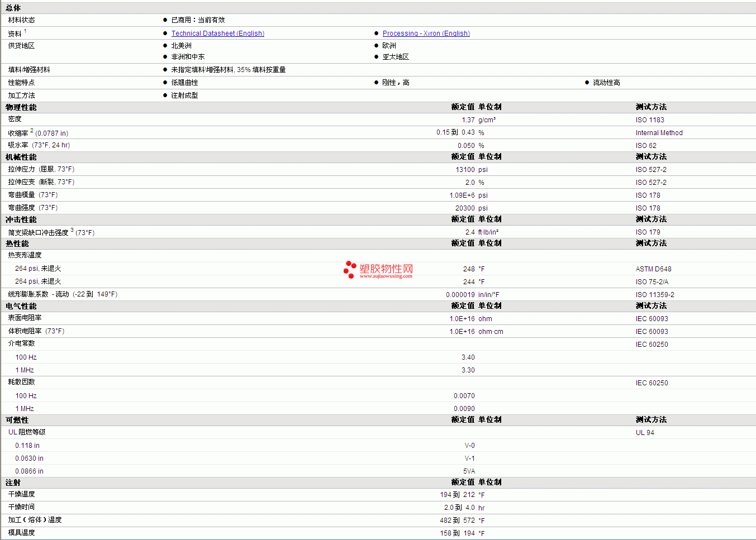Select the ASTM D648 test method

[654, 269]
